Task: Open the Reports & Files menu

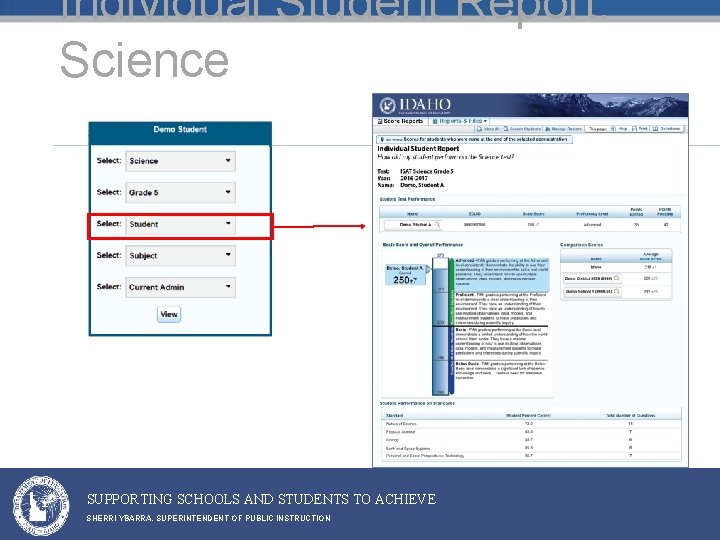Action: pyautogui.click(x=460, y=121)
